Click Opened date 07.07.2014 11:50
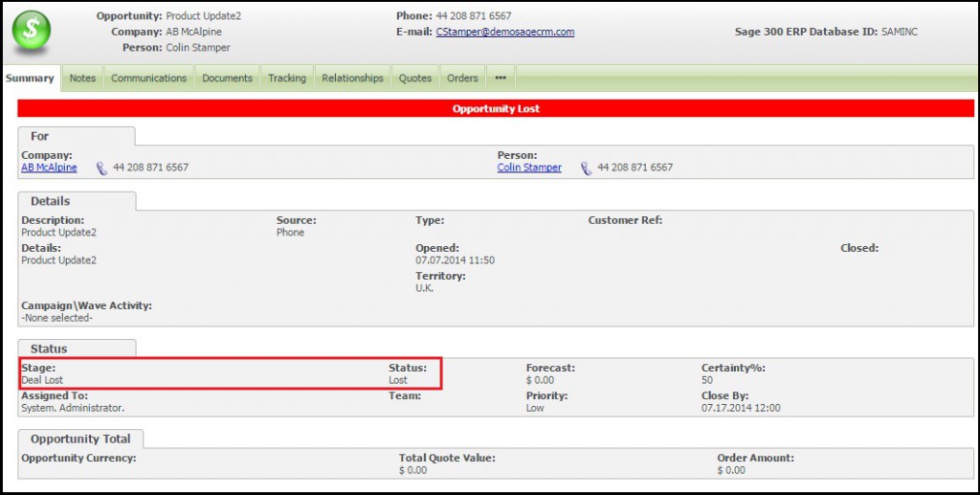The image size is (980, 495). [x=455, y=260]
